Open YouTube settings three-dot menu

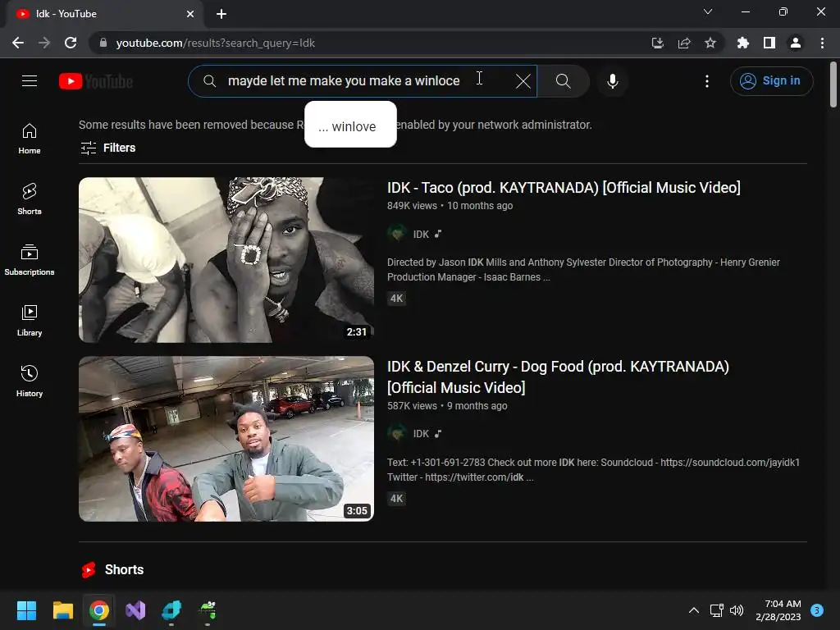[x=707, y=81]
